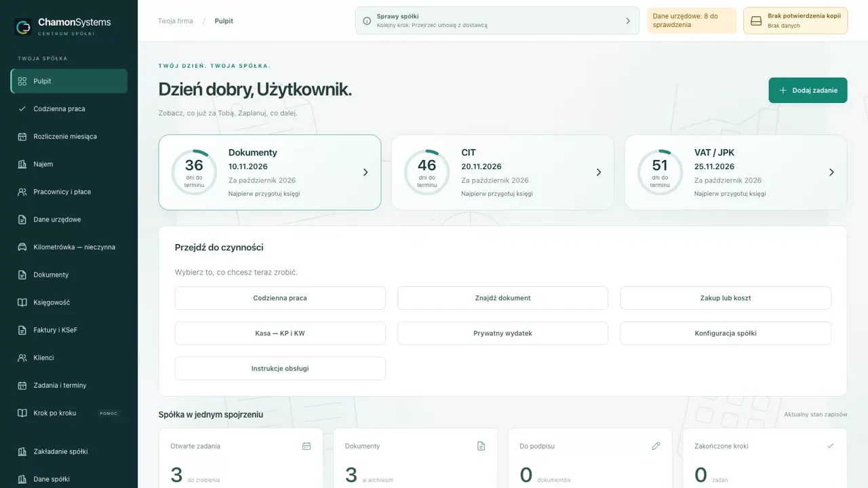Open Konfiguracja spółki action

click(x=726, y=333)
